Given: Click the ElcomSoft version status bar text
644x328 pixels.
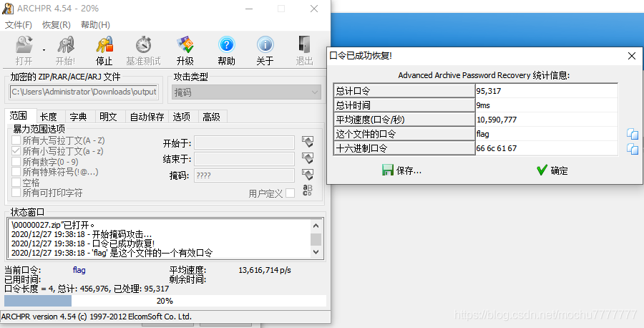Looking at the screenshot, I should coord(97,317).
